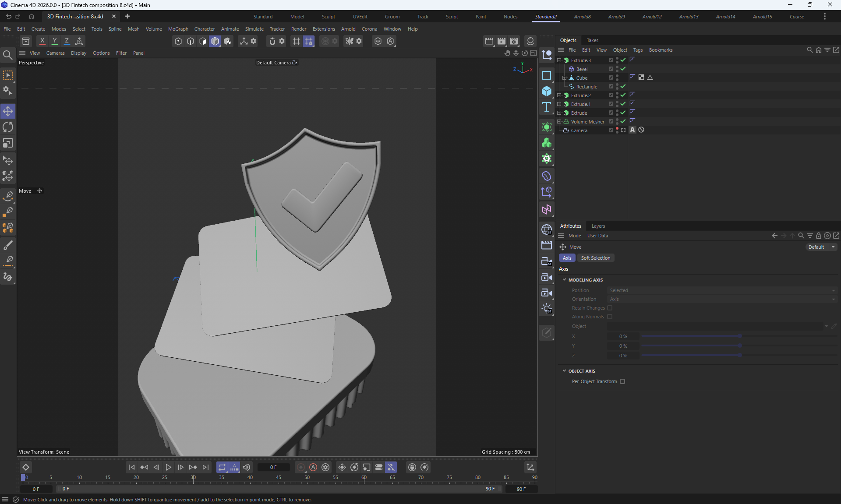Click the Autokeying record button
Screen dimensions: 841x504
tap(313, 467)
